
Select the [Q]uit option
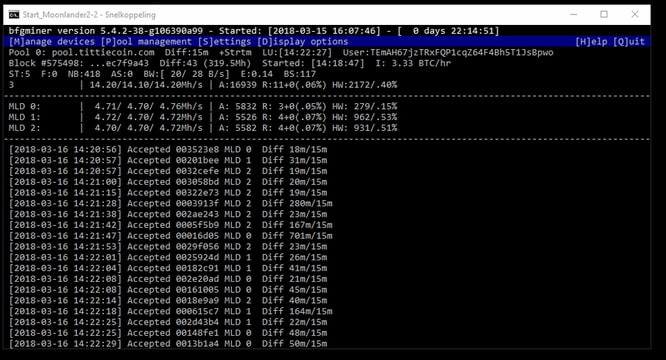pos(629,42)
